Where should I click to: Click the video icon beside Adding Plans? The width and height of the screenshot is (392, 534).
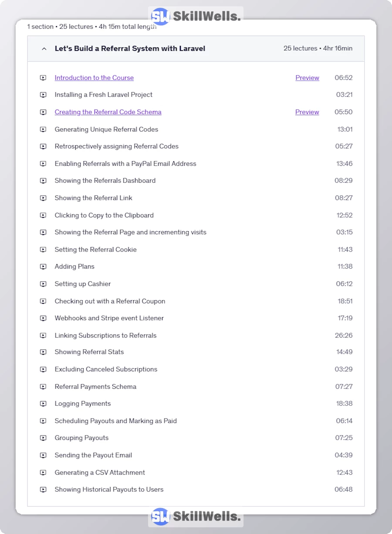point(43,267)
